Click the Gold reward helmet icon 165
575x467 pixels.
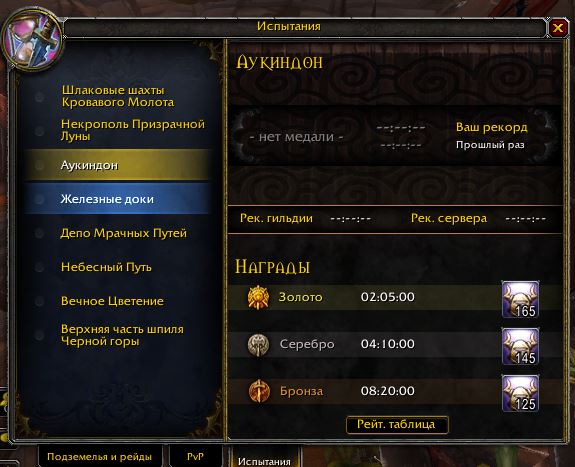520,299
